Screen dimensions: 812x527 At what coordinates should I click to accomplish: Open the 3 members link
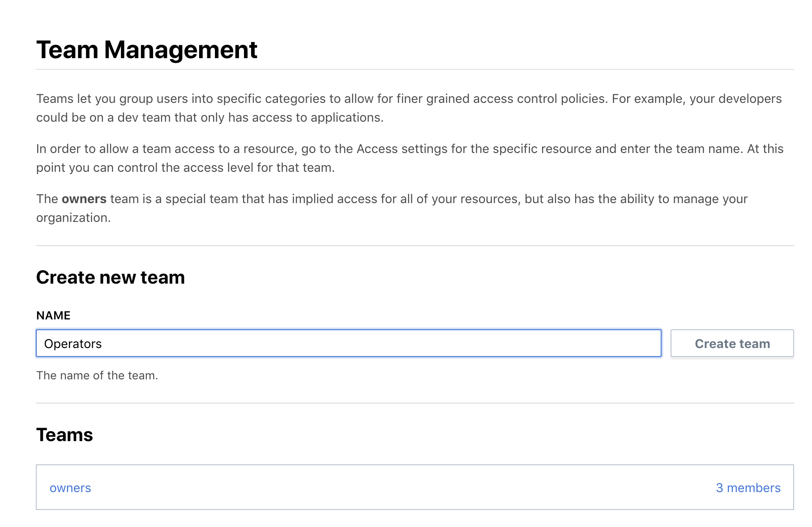coord(748,488)
